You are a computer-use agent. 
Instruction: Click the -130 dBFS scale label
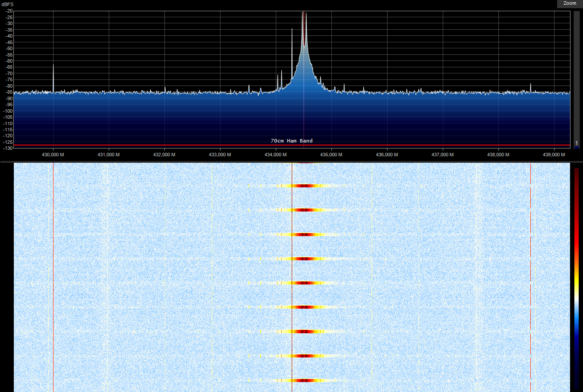point(8,148)
